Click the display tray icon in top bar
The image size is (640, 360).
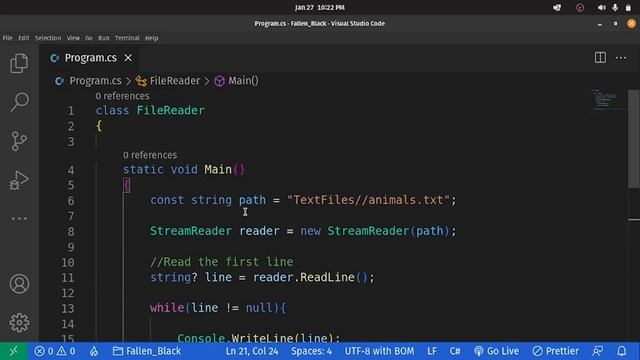tap(557, 7)
